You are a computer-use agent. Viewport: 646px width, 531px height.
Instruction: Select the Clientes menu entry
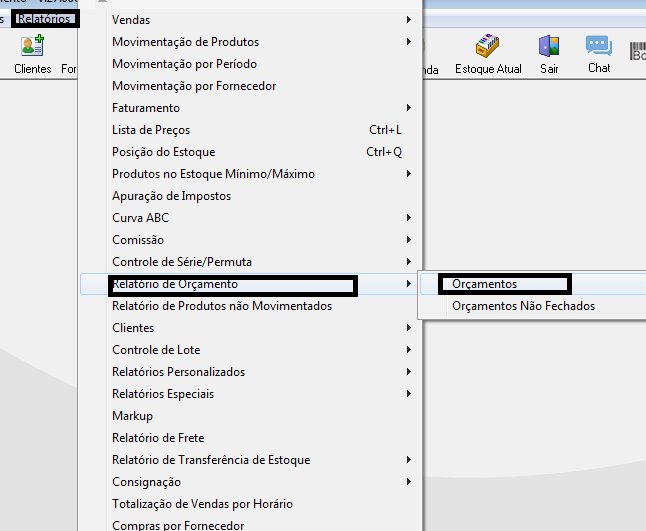tap(250, 327)
